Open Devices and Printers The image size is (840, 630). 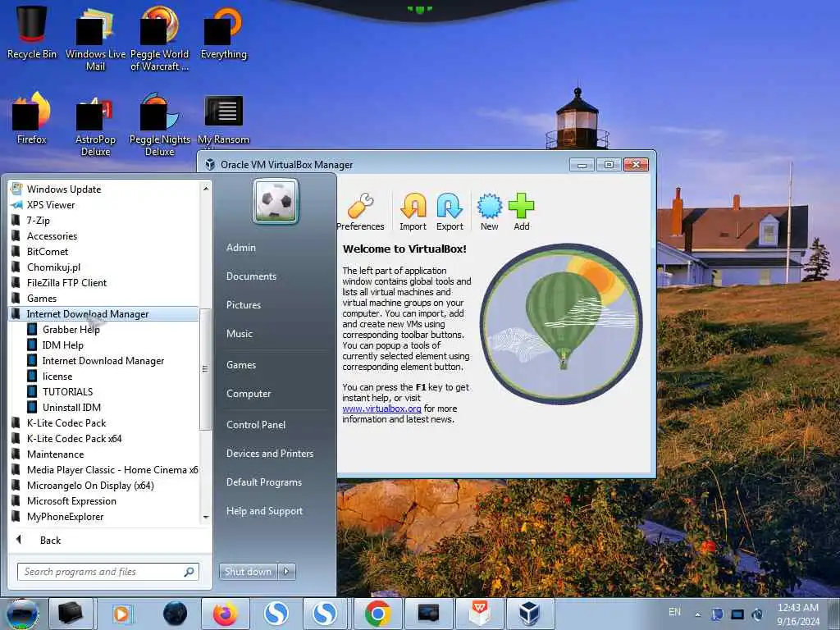pyautogui.click(x=270, y=454)
